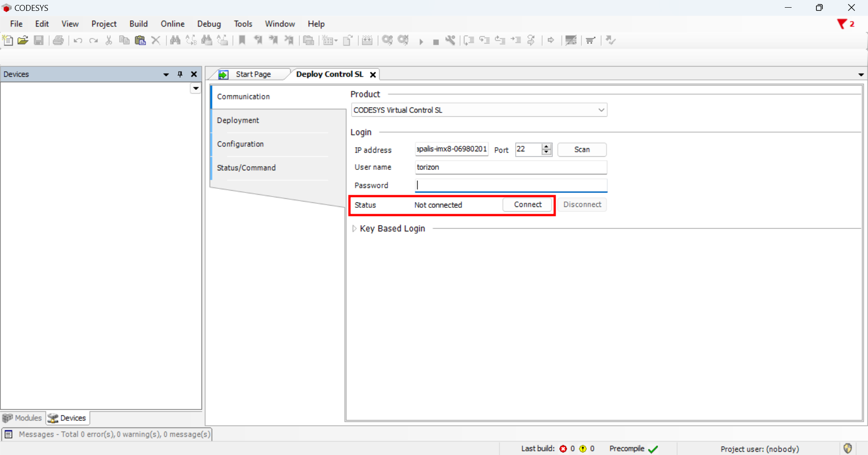The image size is (868, 455).
Task: Click the Port number field
Action: pyautogui.click(x=528, y=149)
